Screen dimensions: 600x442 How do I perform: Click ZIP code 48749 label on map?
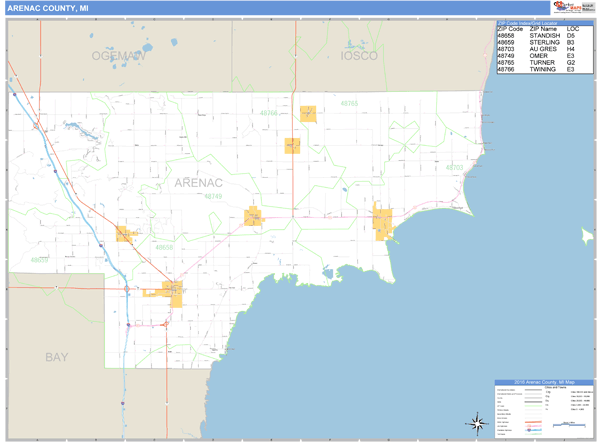(214, 197)
